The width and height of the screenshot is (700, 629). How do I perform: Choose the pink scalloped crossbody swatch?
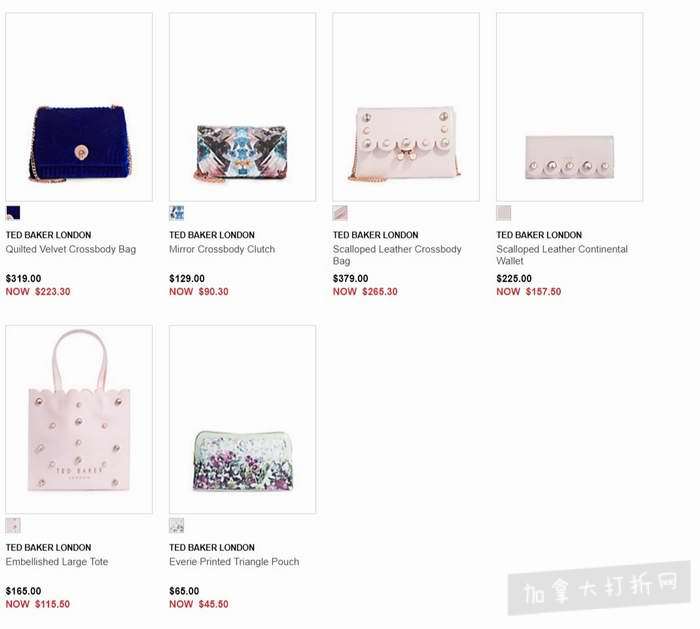click(340, 213)
